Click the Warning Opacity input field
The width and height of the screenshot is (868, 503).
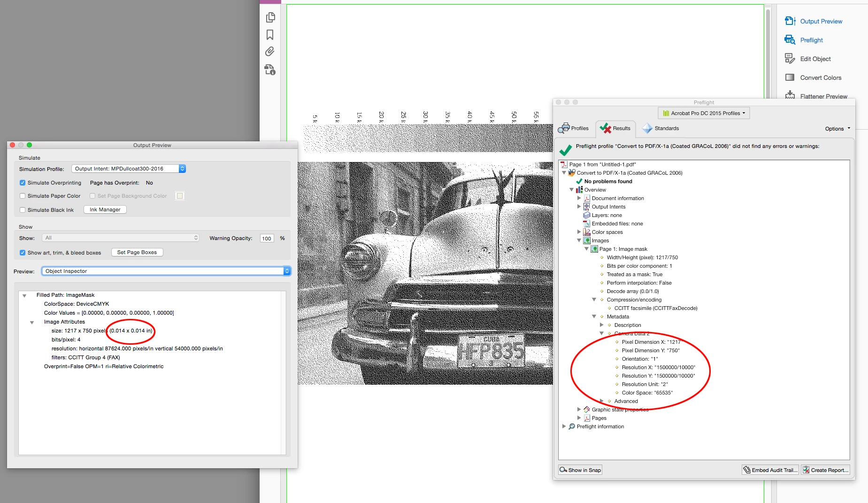(267, 238)
